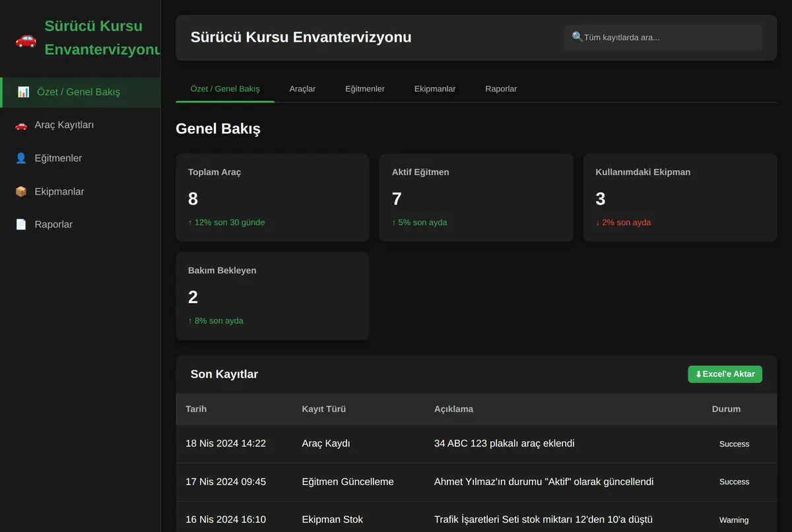792x532 pixels.
Task: Switch to the Eğitmenler tab
Action: click(x=365, y=88)
